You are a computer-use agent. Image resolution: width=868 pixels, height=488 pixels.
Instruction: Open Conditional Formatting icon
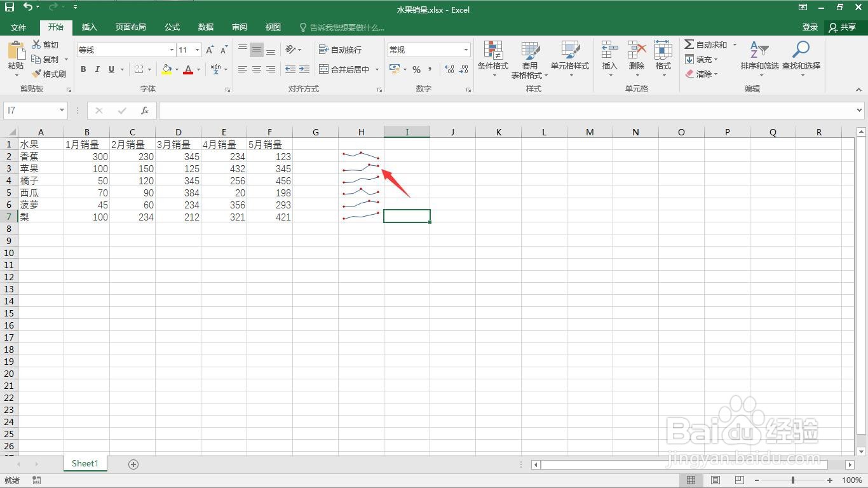pos(493,51)
